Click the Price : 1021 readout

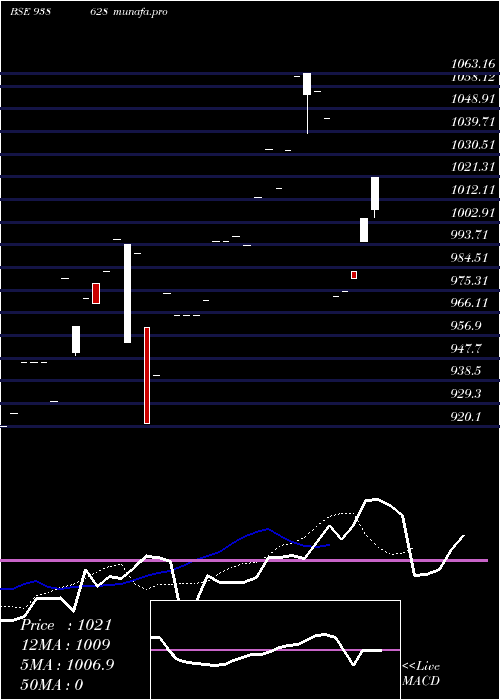(x=66, y=625)
